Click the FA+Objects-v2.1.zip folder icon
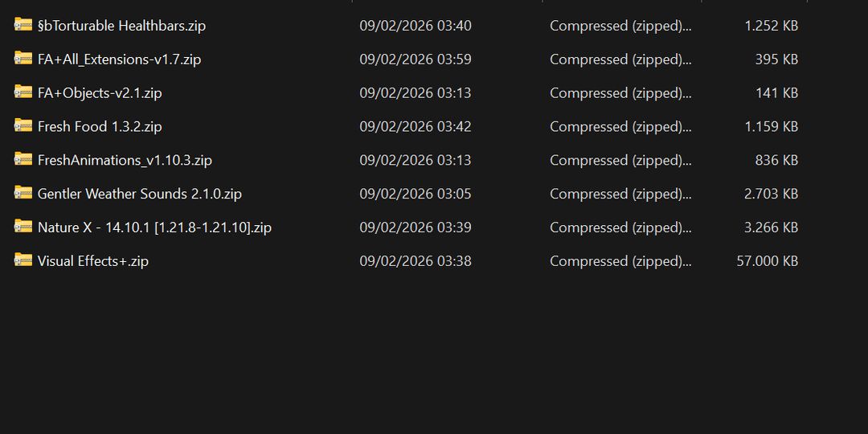 tap(23, 92)
